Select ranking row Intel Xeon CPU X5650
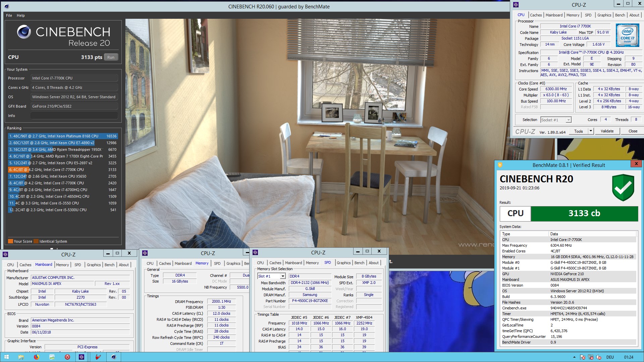 [x=63, y=176]
